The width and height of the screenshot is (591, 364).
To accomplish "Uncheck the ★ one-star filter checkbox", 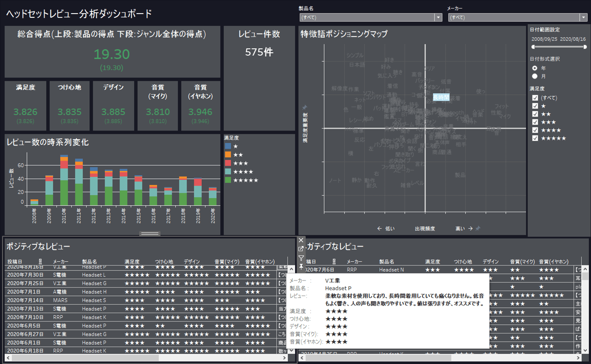I will tap(535, 106).
